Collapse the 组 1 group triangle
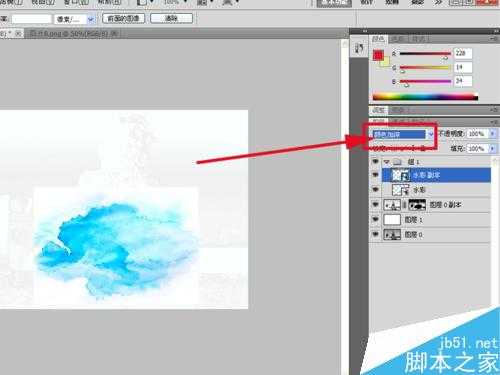 tap(387, 162)
